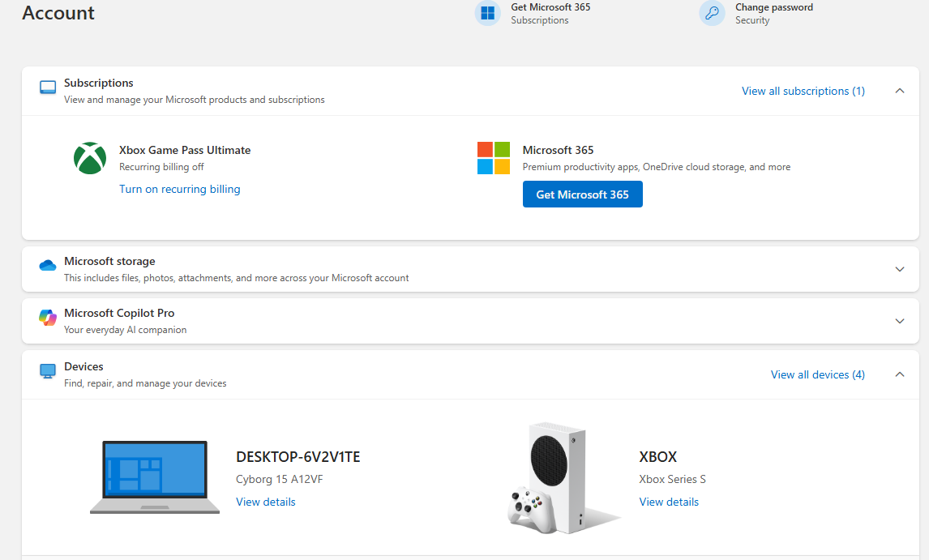The image size is (929, 560).
Task: Click the Subscriptions section title
Action: (x=98, y=83)
